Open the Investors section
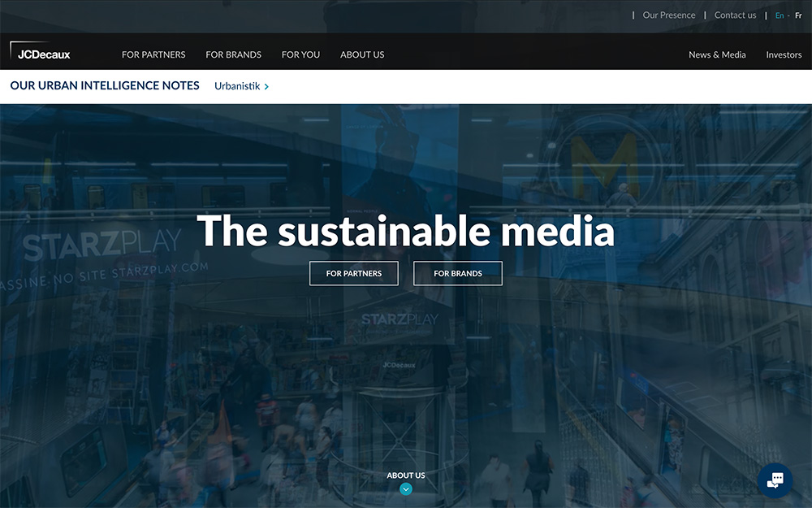Screen dimensions: 812x508 784,54
